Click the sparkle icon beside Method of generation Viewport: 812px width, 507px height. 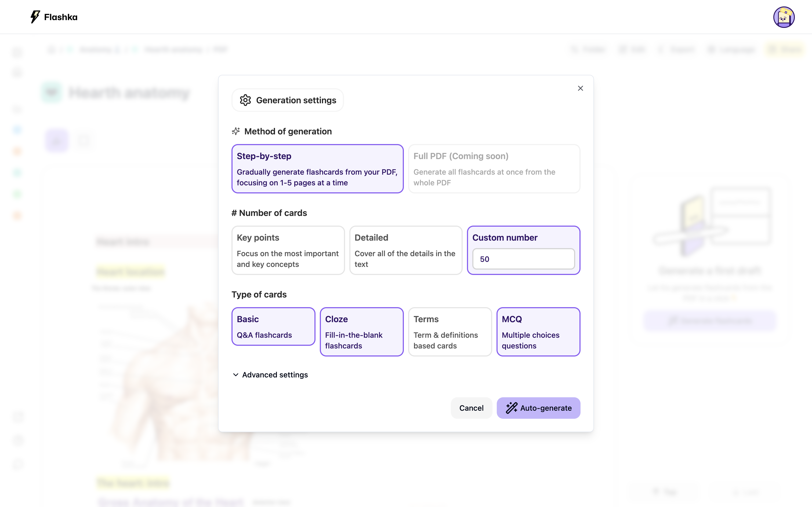236,131
